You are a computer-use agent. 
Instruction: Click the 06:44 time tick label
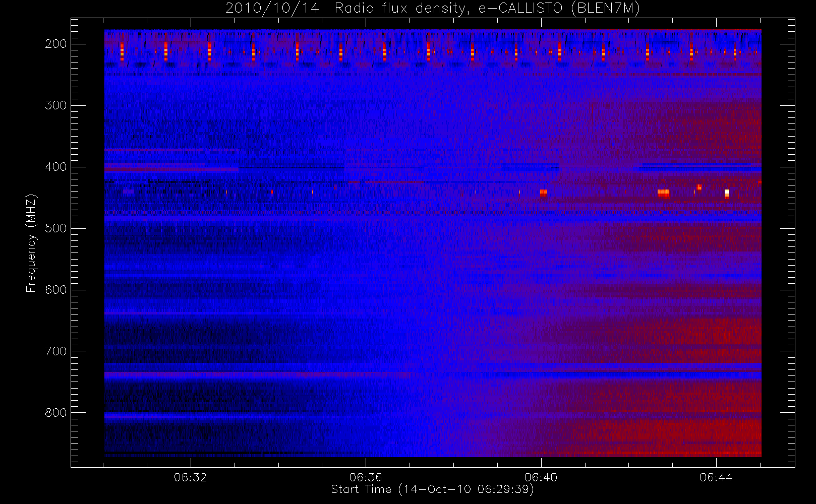[716, 477]
